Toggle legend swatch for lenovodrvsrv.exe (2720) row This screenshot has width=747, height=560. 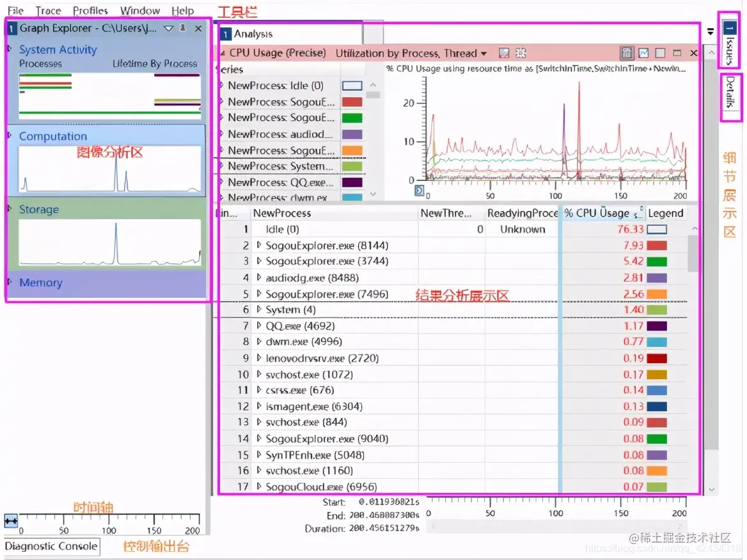pos(657,358)
